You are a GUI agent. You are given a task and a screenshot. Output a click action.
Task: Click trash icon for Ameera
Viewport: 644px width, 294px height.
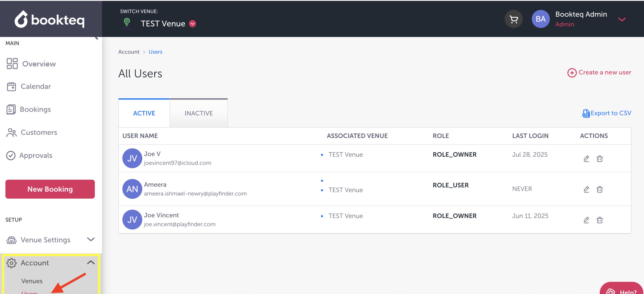(600, 189)
